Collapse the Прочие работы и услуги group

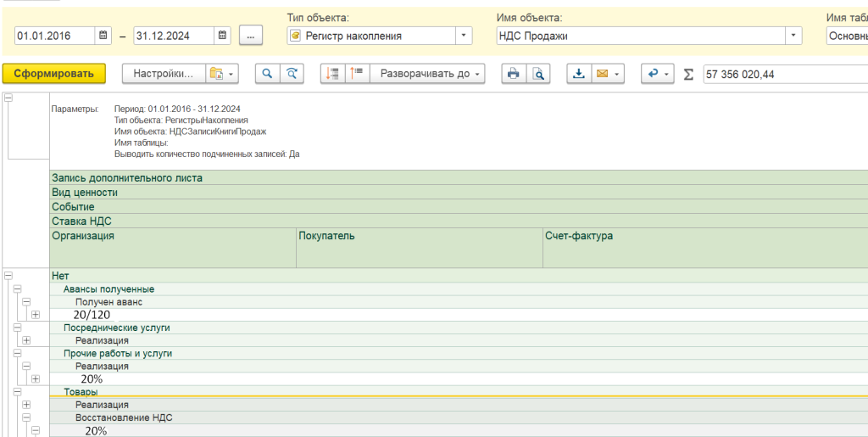click(17, 353)
